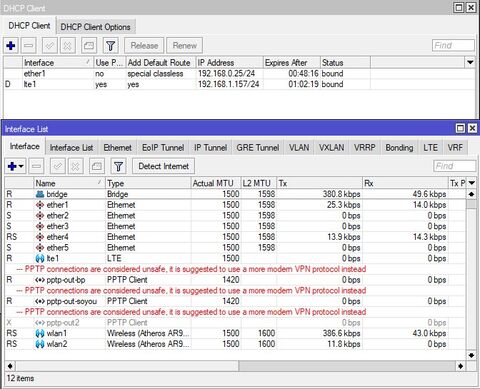Open the EoIP Tunnel tab
This screenshot has height=389, width=480.
163,147
